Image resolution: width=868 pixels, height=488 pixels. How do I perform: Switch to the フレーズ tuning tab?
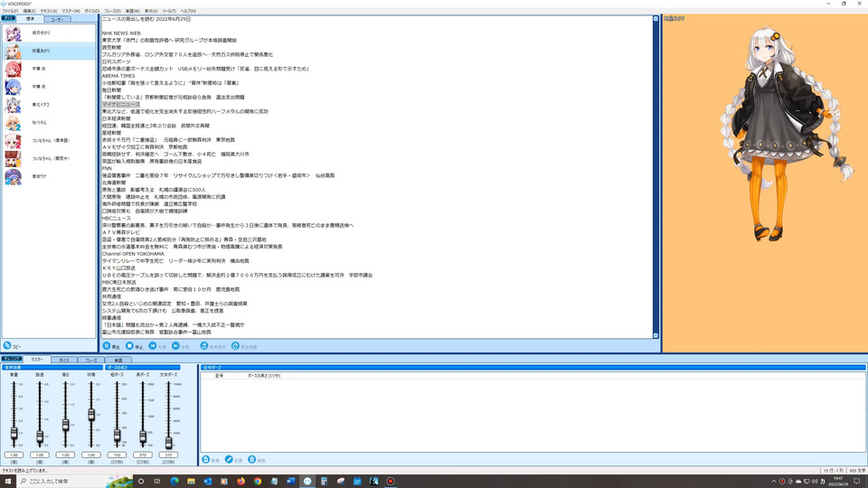[x=90, y=361]
